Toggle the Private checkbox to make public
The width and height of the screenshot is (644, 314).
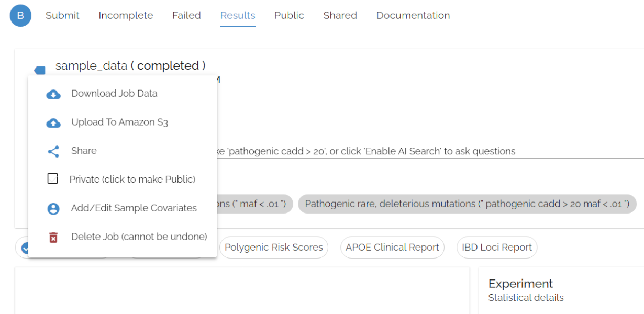coord(53,179)
